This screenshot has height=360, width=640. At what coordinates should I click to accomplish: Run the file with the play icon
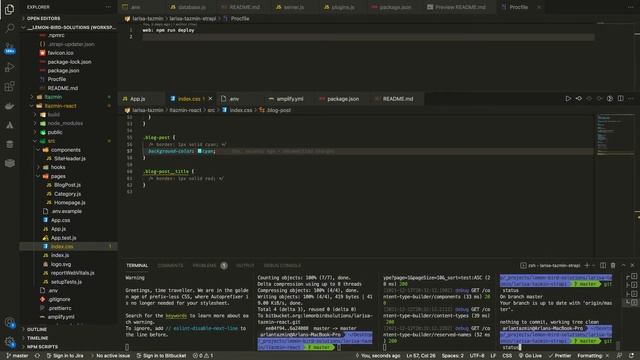(x=568, y=98)
